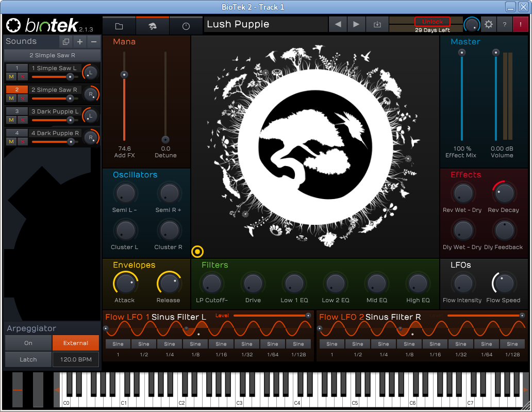Duplicate sound using copy icon in Sounds
The height and width of the screenshot is (412, 532).
[66, 42]
